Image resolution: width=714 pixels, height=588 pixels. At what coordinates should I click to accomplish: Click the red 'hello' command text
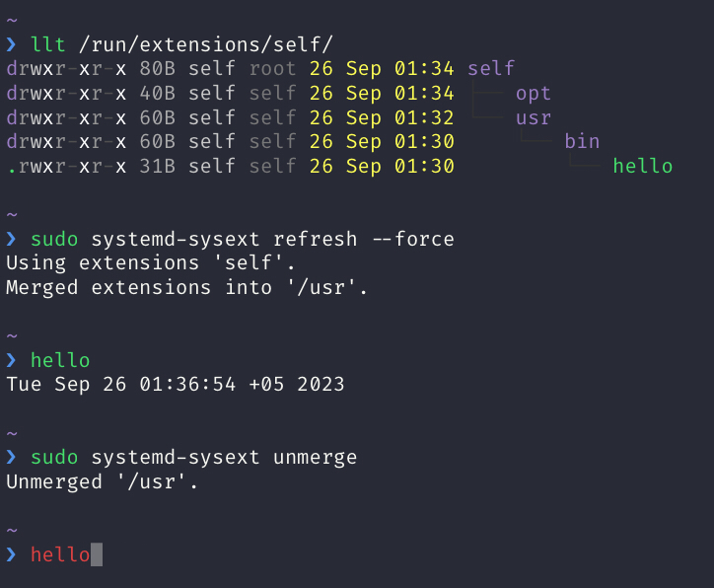pos(60,554)
